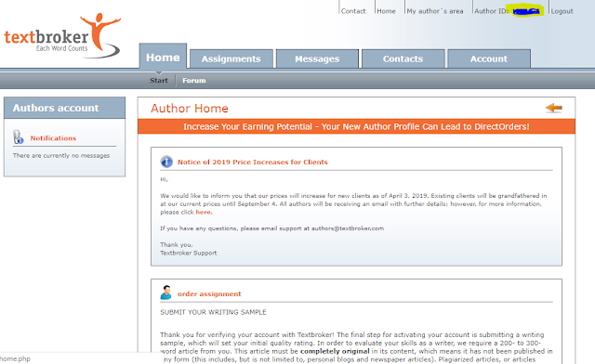595x364 pixels.
Task: Click the Home link in top bar
Action: (x=387, y=11)
